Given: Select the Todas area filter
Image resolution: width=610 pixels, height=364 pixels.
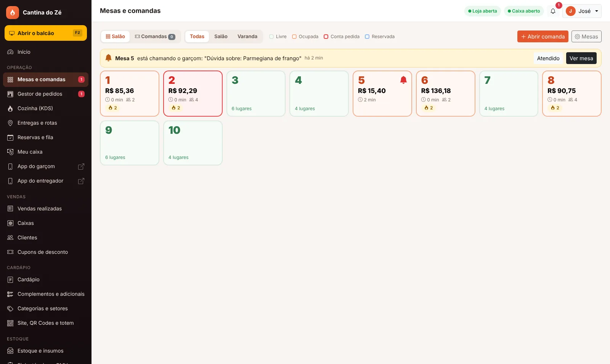Looking at the screenshot, I should click(197, 37).
